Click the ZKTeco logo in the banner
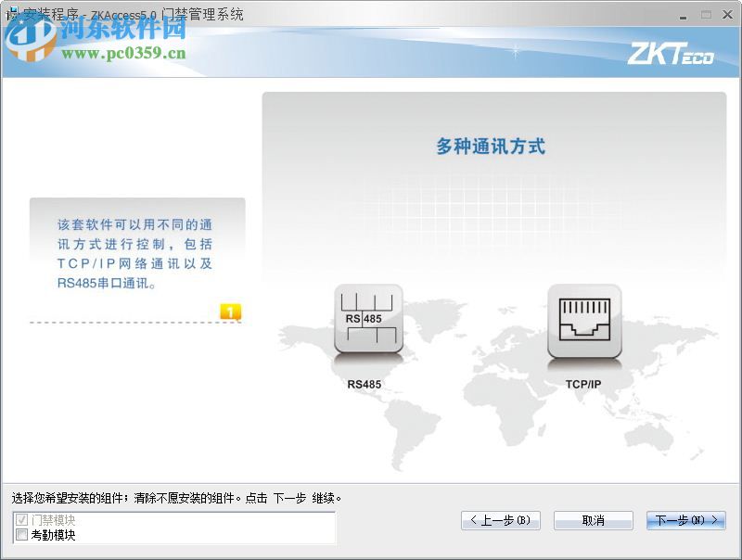The width and height of the screenshot is (742, 560). tap(672, 54)
